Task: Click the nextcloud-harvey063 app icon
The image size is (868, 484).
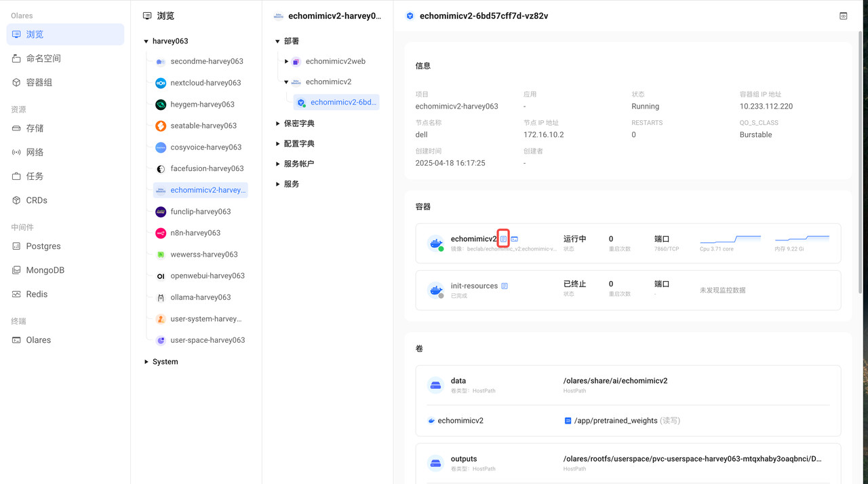Action: [x=161, y=83]
